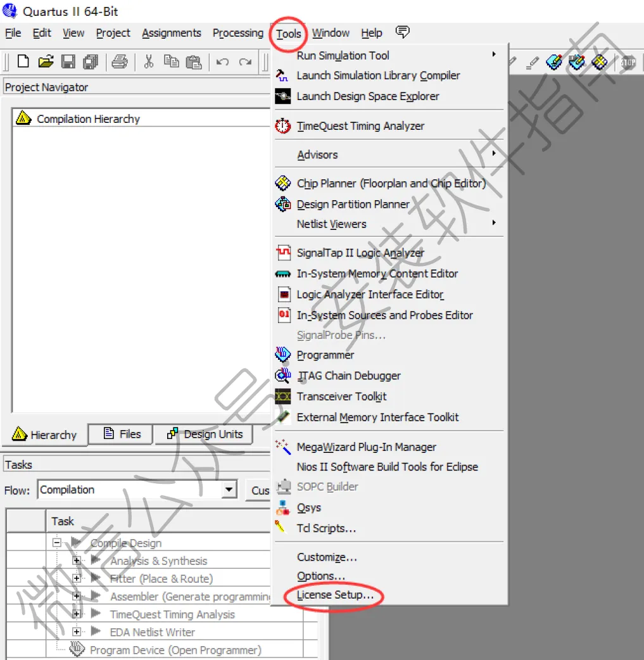Open the Processing menu
This screenshot has height=660, width=644.
coord(238,33)
